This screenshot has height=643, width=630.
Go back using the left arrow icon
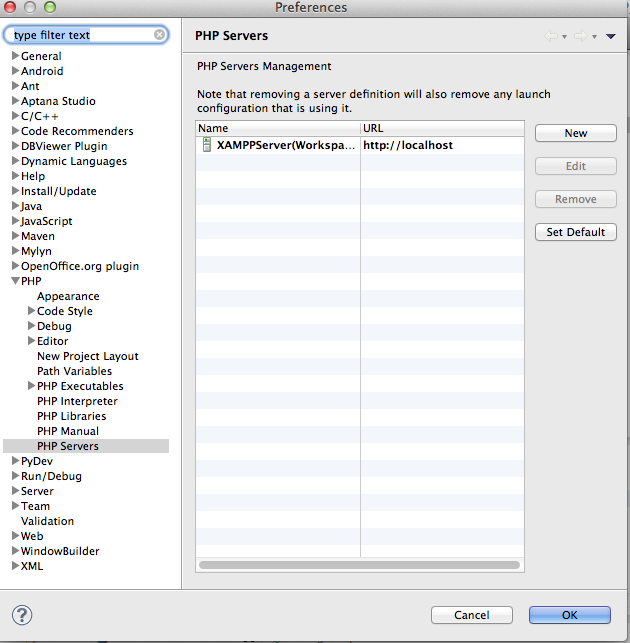click(550, 36)
